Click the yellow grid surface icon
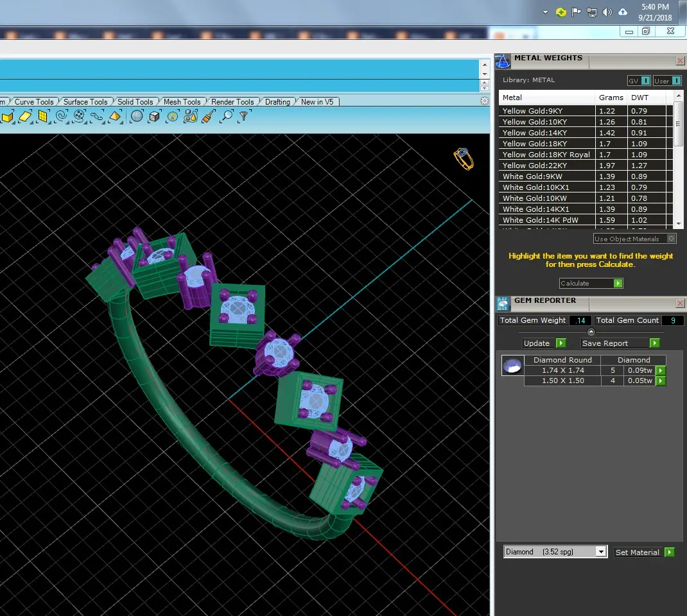Image resolution: width=687 pixels, height=616 pixels. point(43,116)
